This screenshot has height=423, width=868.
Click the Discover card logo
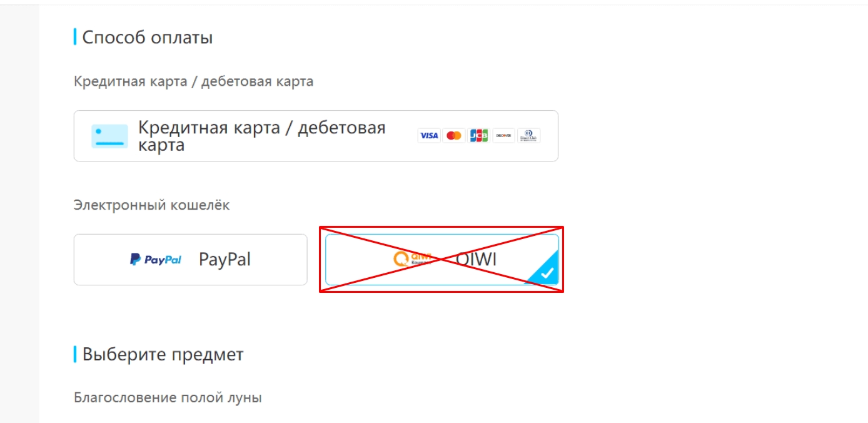[504, 136]
